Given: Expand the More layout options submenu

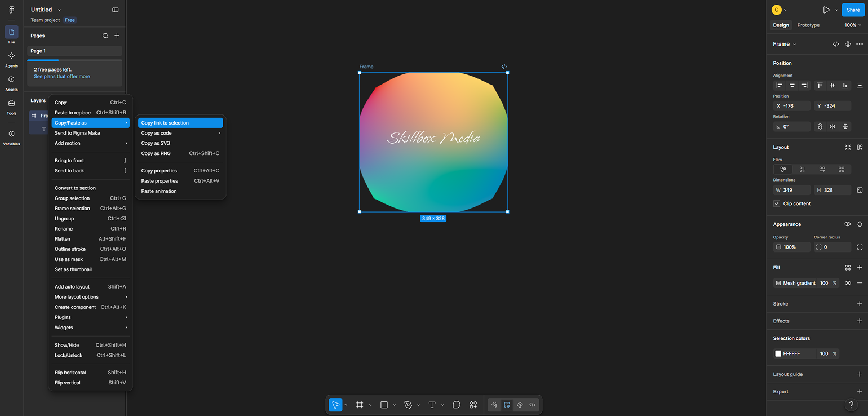Looking at the screenshot, I should point(90,297).
